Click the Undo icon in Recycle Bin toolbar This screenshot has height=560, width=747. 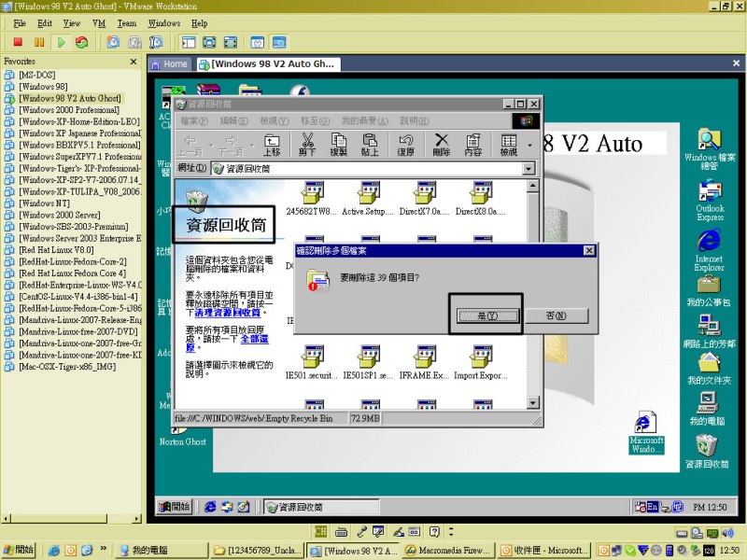(405, 145)
